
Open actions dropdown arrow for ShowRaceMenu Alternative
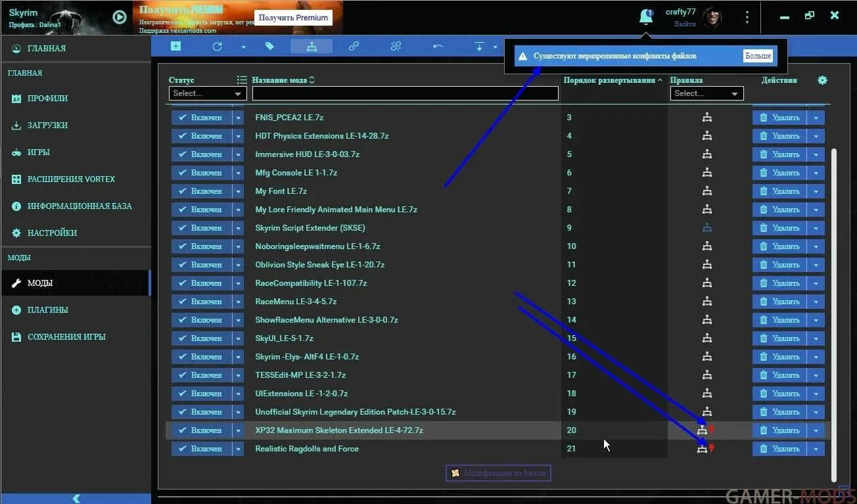(816, 320)
